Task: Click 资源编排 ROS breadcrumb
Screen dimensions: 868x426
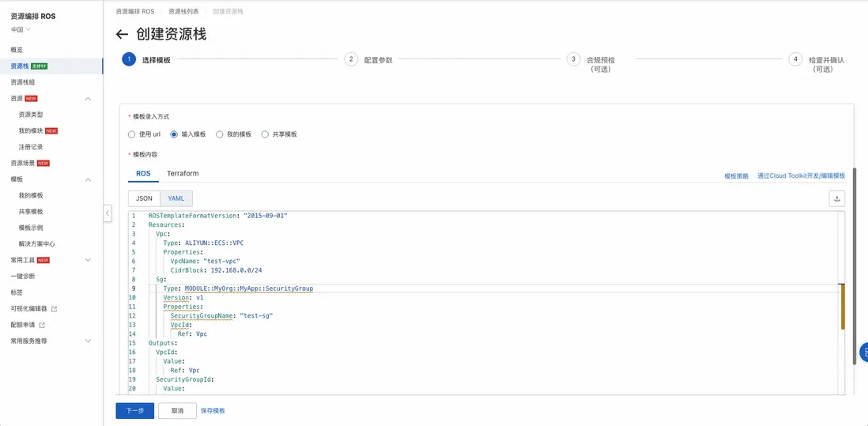Action: pyautogui.click(x=135, y=11)
